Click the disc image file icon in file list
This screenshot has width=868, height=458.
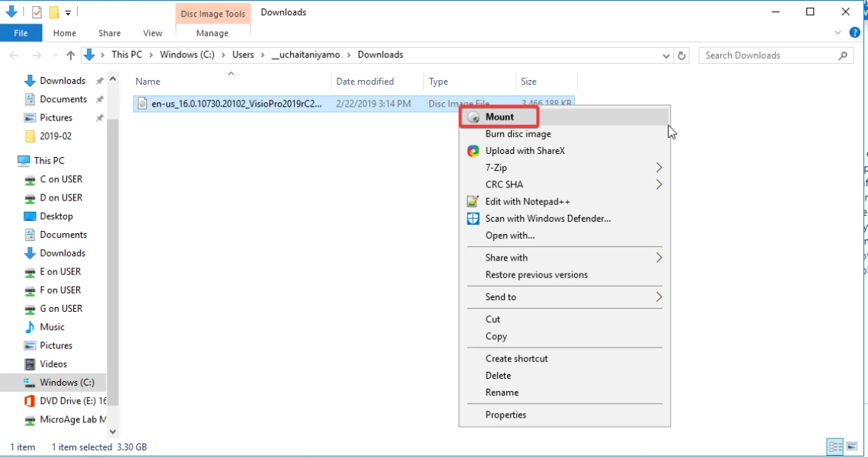(x=142, y=104)
